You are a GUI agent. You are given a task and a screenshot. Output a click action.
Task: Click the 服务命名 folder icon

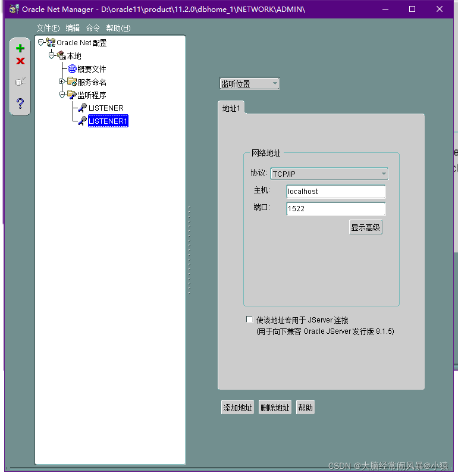click(x=72, y=82)
